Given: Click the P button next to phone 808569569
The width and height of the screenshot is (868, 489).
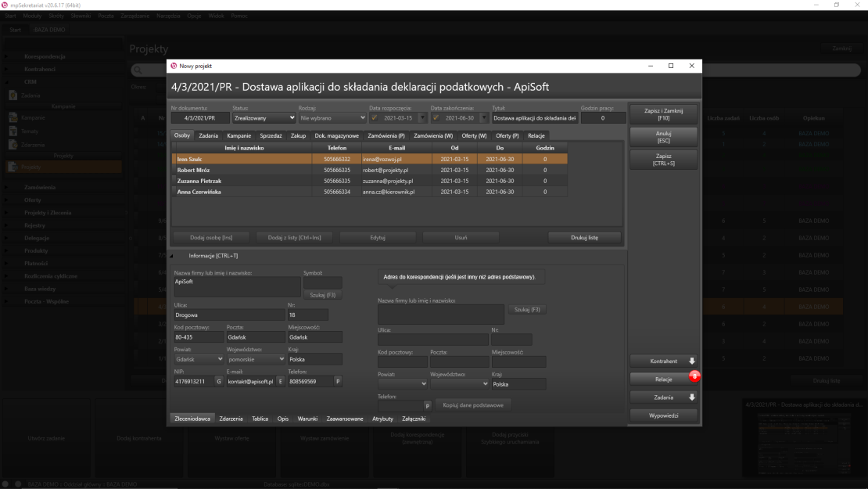Looking at the screenshot, I should 338,382.
